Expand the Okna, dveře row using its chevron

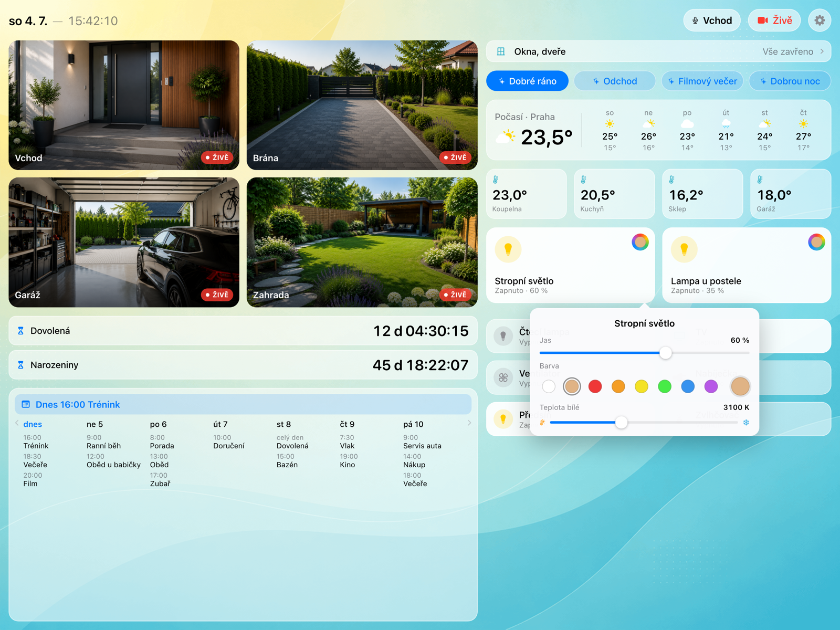tap(822, 51)
